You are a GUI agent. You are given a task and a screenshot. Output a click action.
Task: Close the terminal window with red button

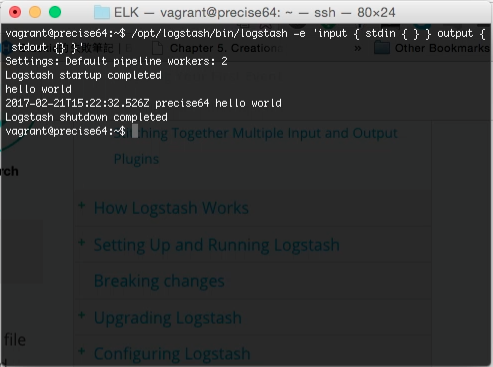[x=15, y=12]
